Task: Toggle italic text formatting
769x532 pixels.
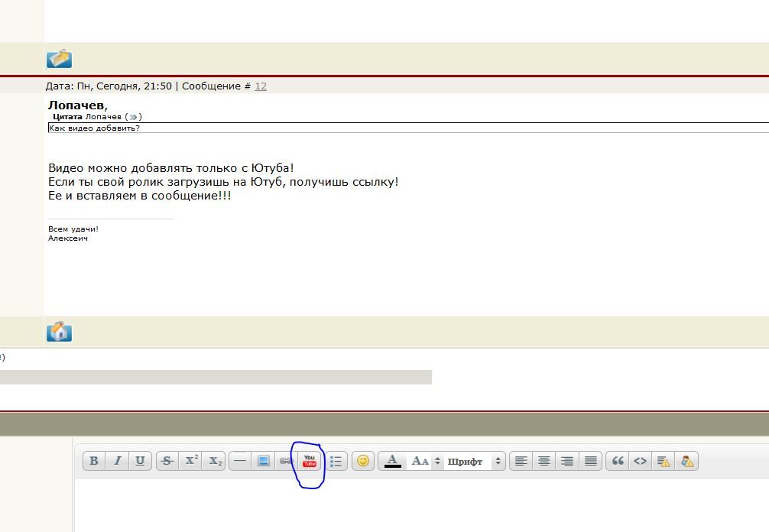Action: (118, 461)
